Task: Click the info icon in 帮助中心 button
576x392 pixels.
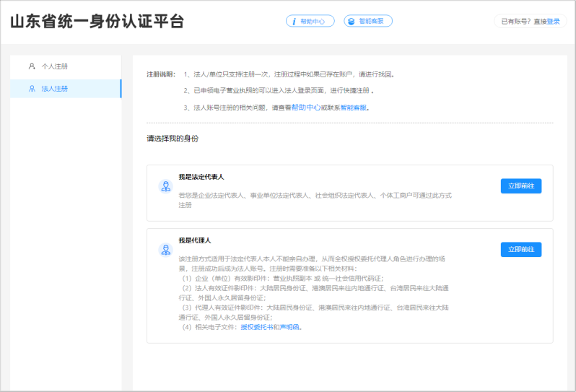Action: coord(294,22)
